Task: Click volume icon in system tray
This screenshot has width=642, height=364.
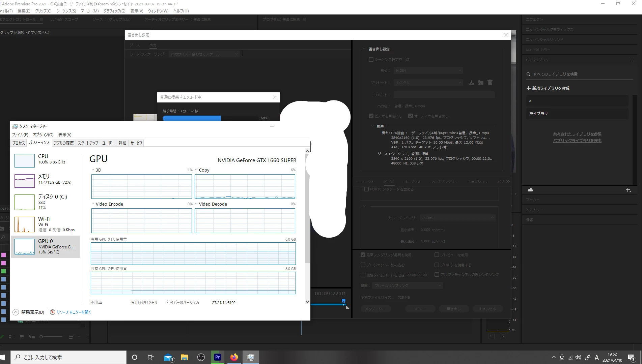Action: point(578,357)
